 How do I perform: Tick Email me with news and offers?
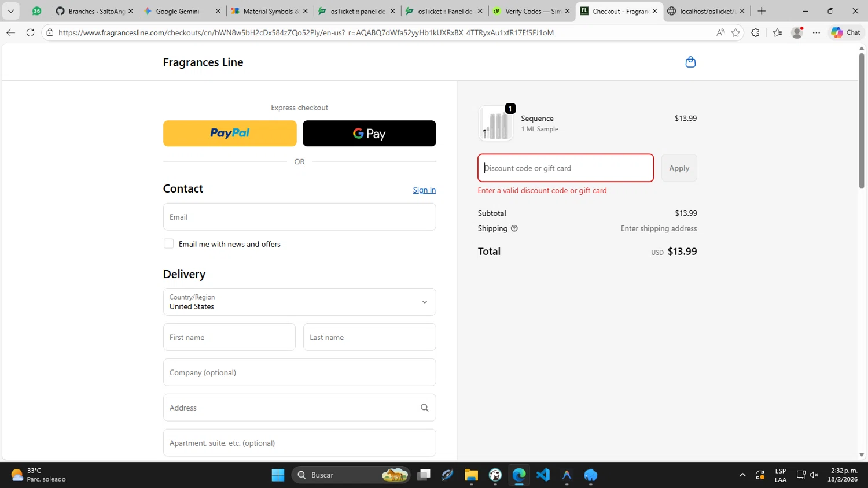coord(168,244)
